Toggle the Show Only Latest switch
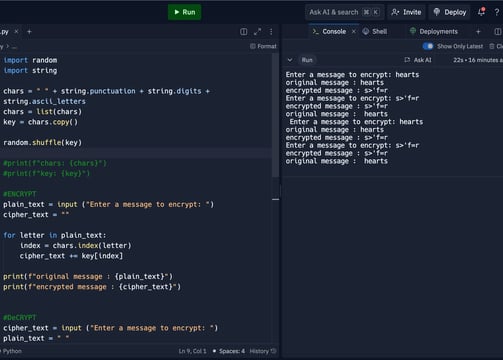Viewport: 503px width, 360px height. coord(428,46)
